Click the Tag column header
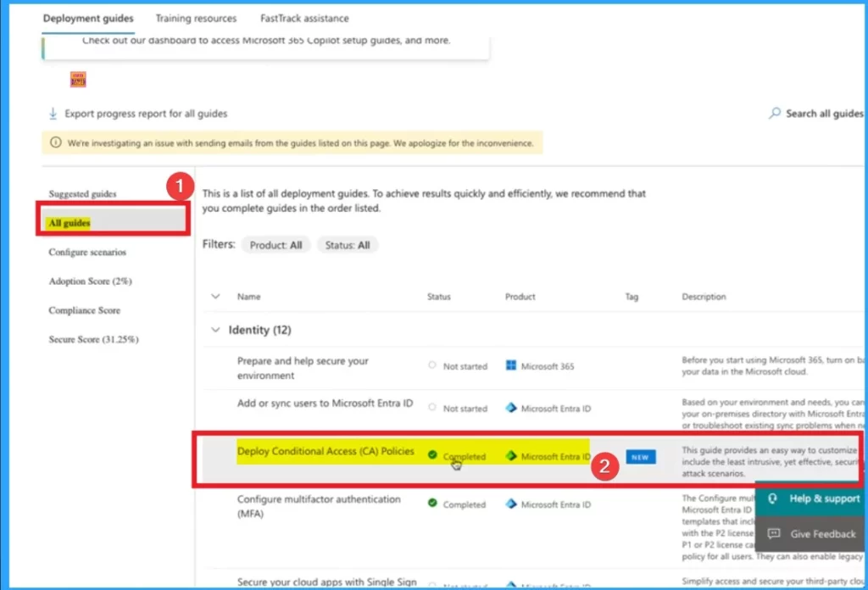 click(x=632, y=297)
